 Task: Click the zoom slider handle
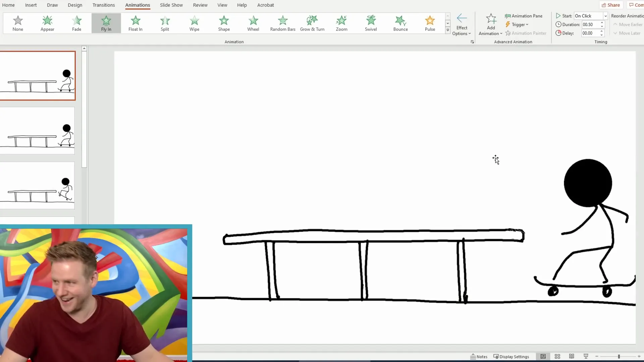(619, 356)
